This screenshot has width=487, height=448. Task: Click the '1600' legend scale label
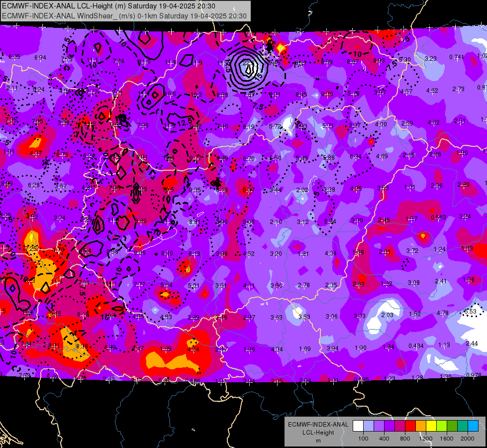coord(447,439)
